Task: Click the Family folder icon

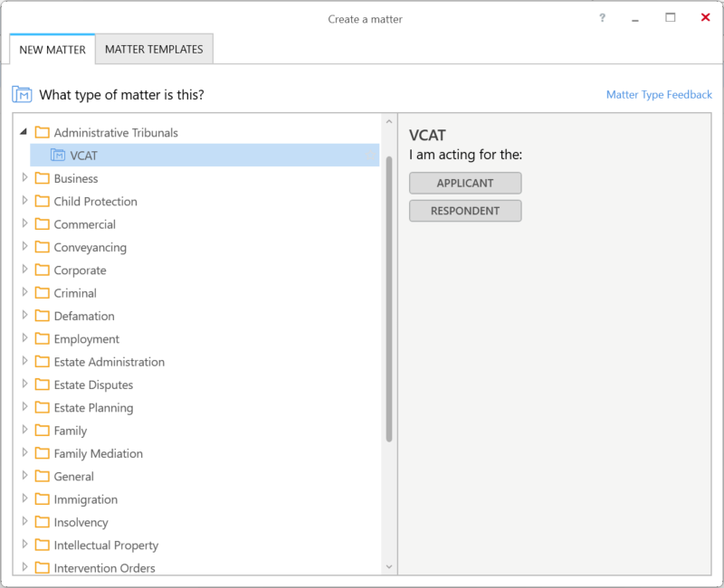Action: [42, 431]
